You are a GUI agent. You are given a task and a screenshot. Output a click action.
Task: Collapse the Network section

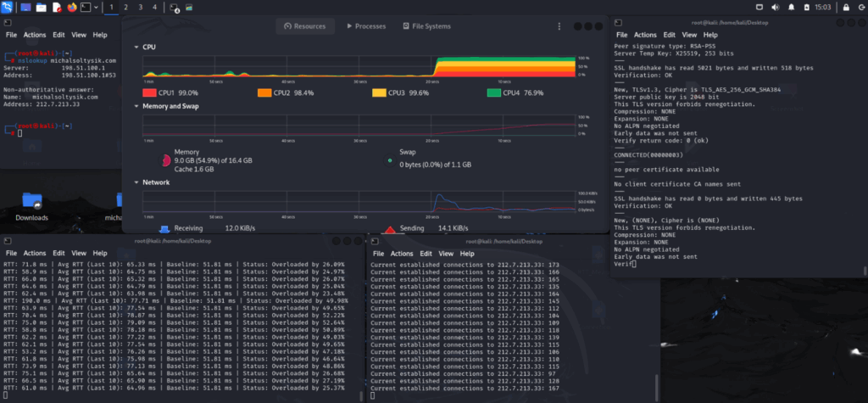[136, 182]
